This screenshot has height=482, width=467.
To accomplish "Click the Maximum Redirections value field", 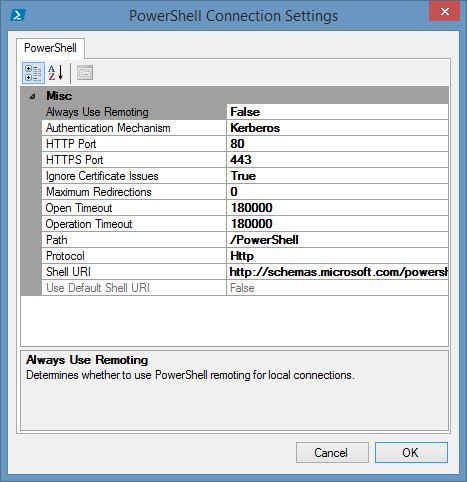I will click(x=337, y=192).
